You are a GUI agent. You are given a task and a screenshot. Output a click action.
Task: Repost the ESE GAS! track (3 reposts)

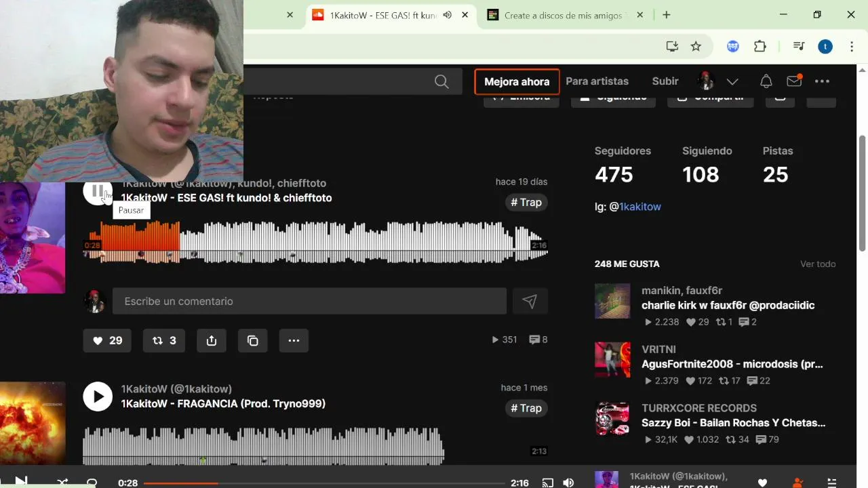164,340
